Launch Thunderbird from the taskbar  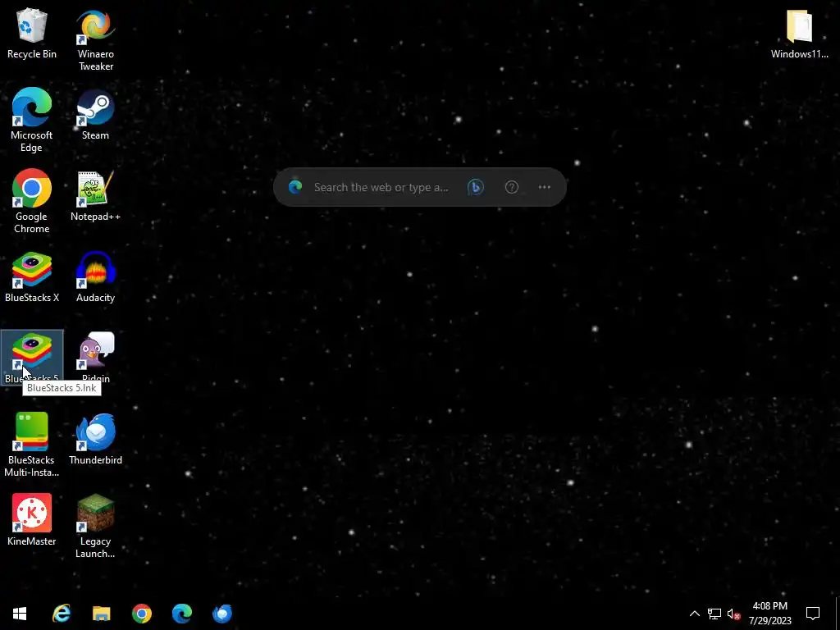point(222,614)
